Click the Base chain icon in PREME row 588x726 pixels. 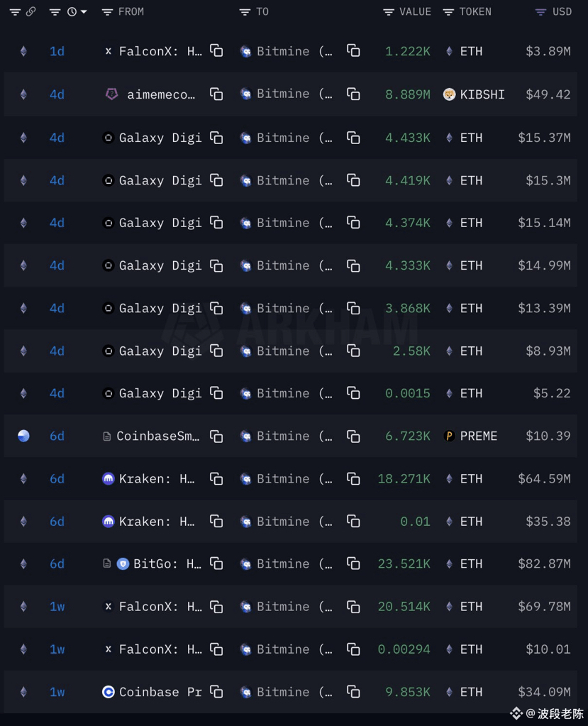(23, 436)
